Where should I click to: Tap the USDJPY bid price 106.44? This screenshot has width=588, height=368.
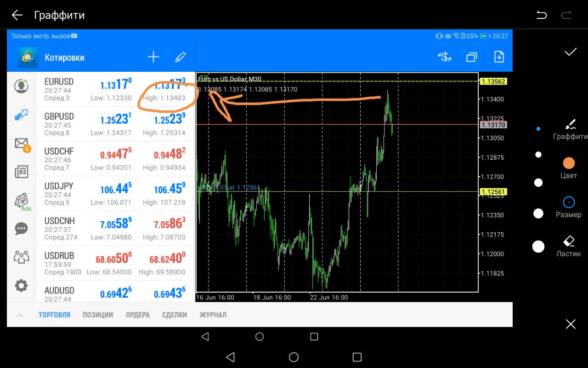click(x=116, y=189)
